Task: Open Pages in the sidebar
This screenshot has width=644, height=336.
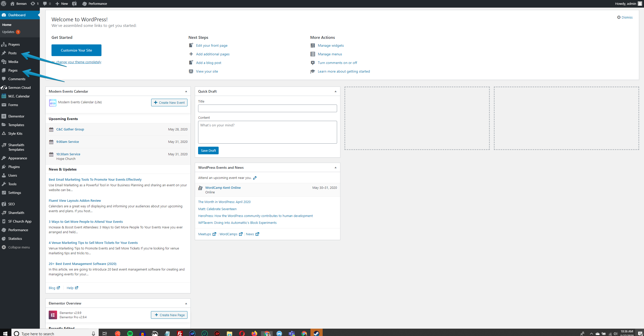Action: click(13, 70)
